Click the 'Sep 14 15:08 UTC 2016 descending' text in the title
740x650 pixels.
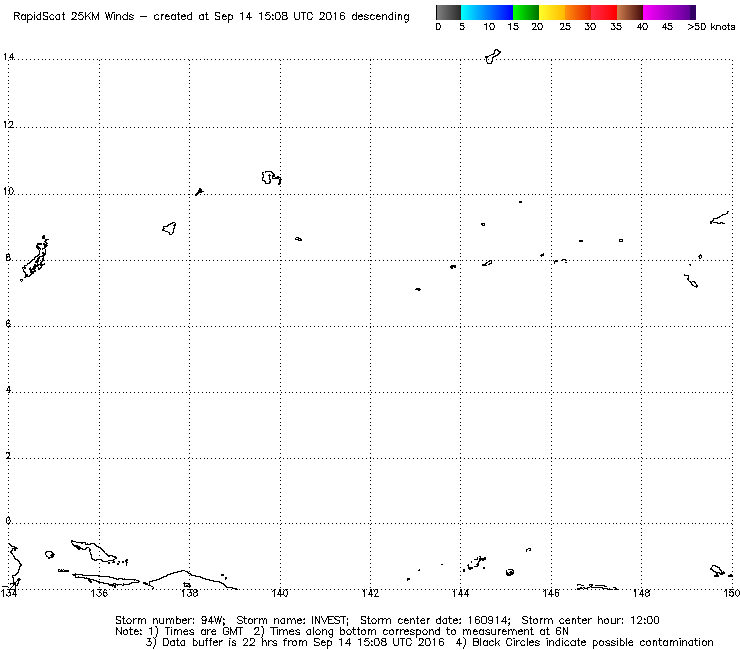[311, 17]
